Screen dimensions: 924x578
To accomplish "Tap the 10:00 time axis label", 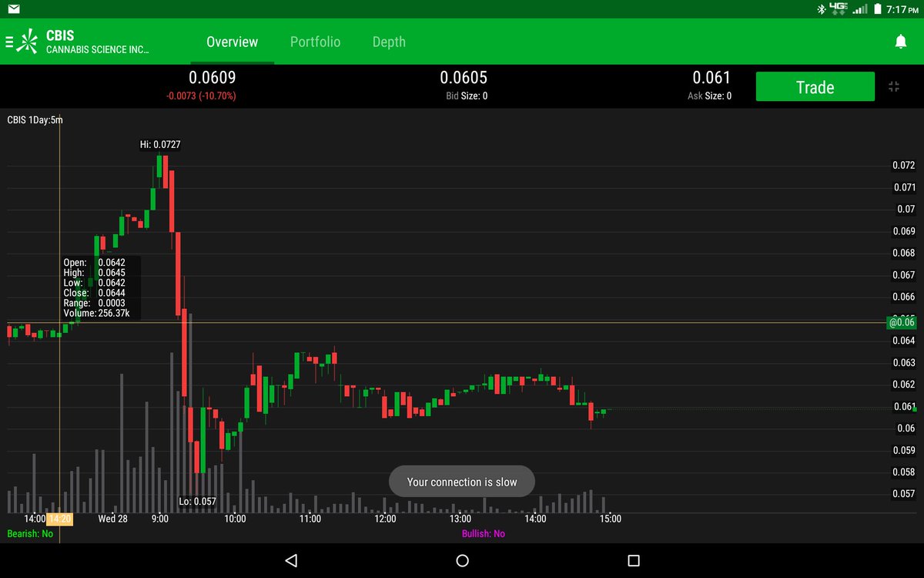I will click(x=235, y=519).
